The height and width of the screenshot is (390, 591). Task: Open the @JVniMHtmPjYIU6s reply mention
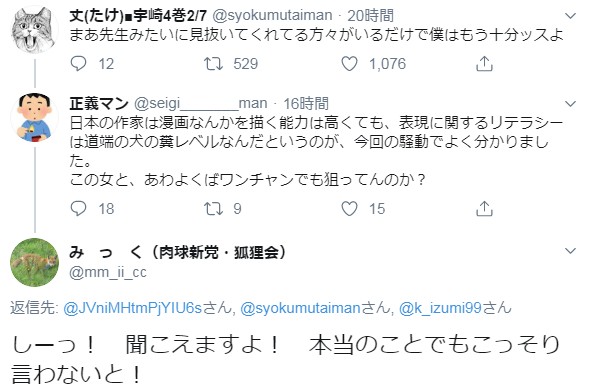pyautogui.click(x=133, y=308)
